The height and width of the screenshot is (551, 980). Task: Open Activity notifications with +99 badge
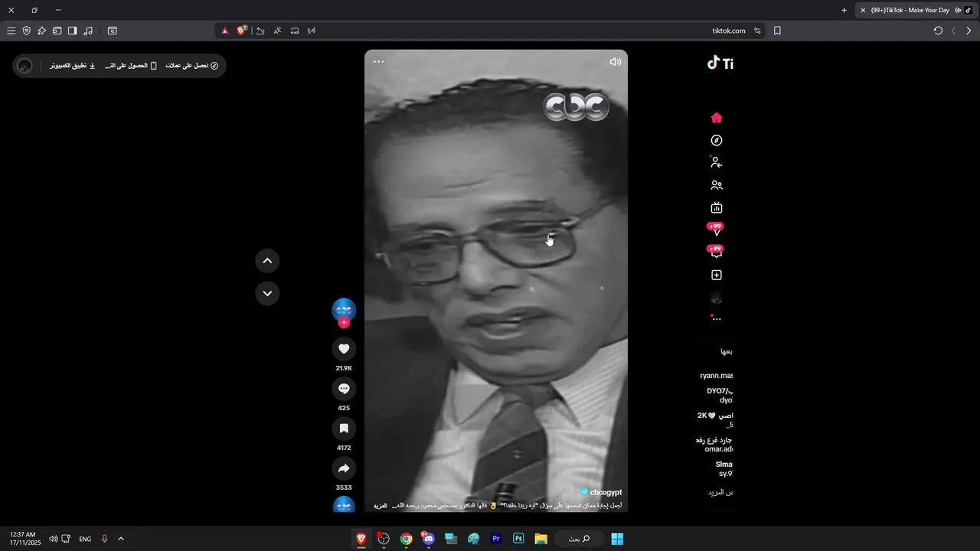tap(717, 230)
